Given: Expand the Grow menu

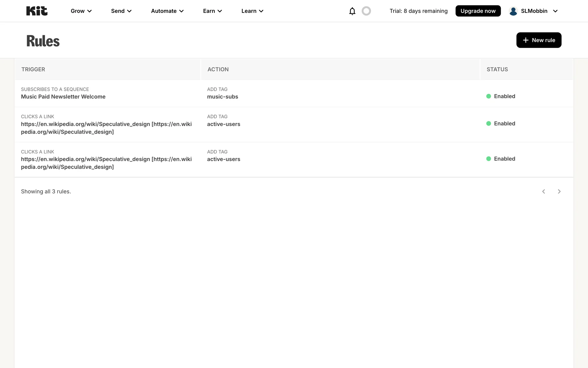Looking at the screenshot, I should click(81, 11).
